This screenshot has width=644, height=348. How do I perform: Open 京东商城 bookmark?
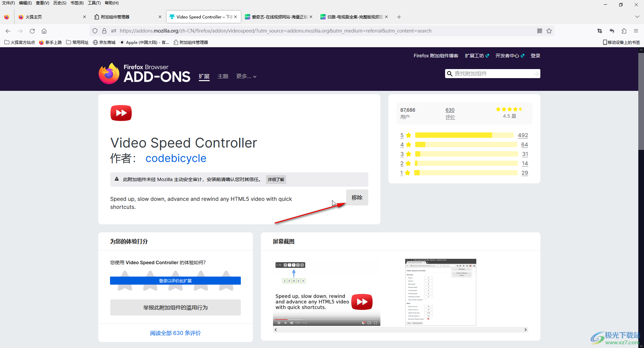tap(104, 42)
